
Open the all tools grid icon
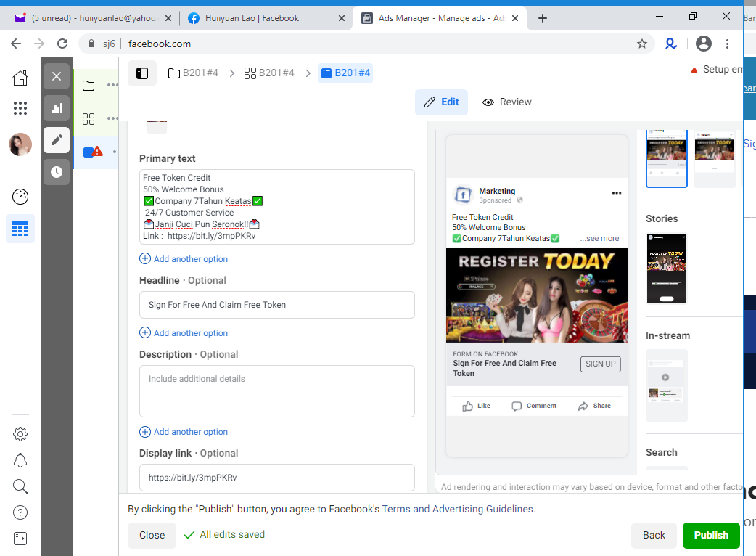point(20,108)
